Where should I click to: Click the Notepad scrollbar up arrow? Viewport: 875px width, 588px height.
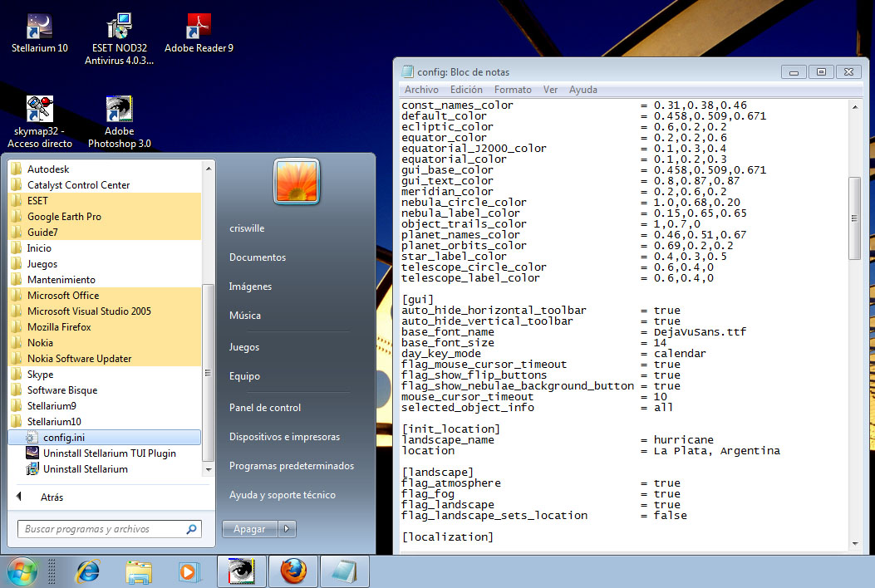pos(855,106)
